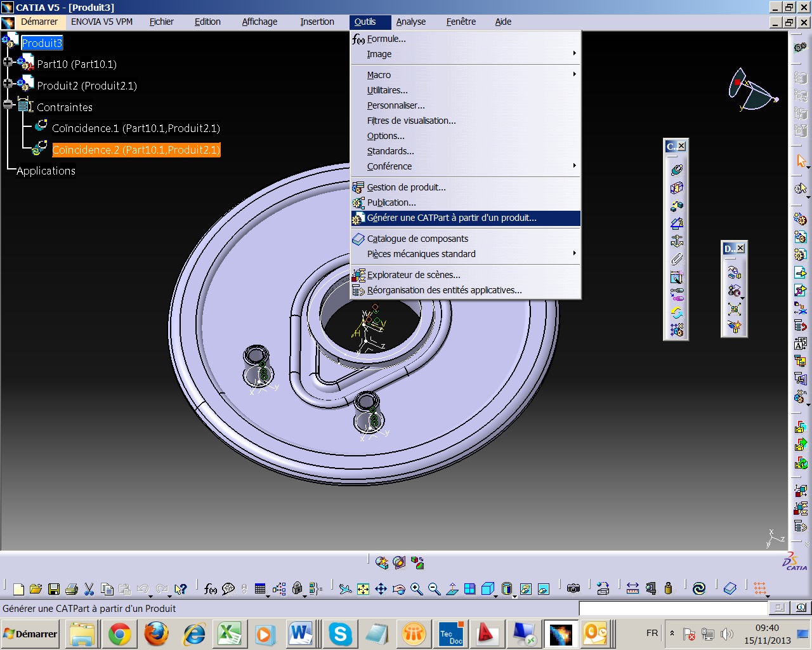Expand the Produit2 (Produit2.1) tree node

tap(8, 83)
